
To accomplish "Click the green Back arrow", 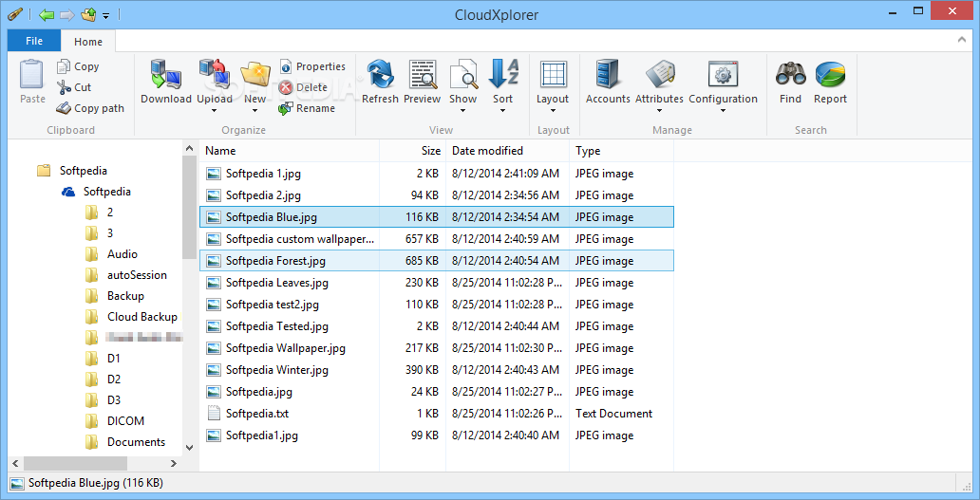I will (47, 14).
